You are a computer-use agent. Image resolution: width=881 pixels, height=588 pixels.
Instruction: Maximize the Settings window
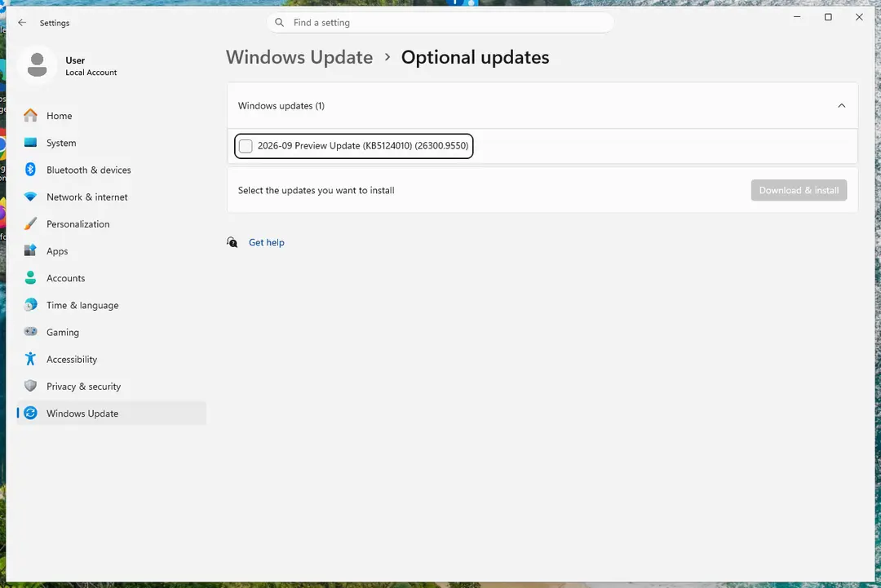(x=828, y=17)
